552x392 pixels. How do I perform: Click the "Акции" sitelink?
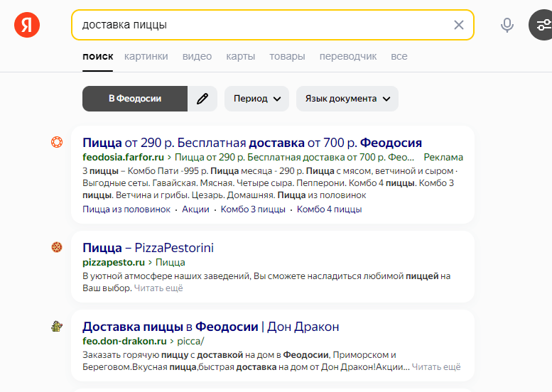[x=195, y=209]
